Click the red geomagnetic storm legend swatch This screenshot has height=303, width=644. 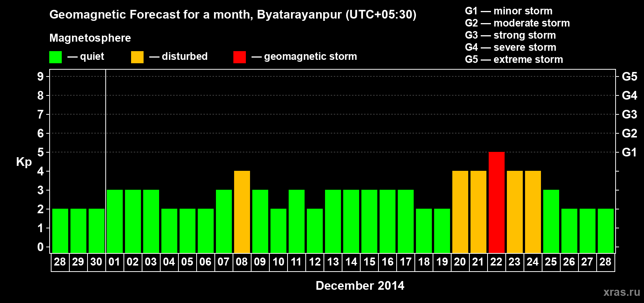pos(239,57)
